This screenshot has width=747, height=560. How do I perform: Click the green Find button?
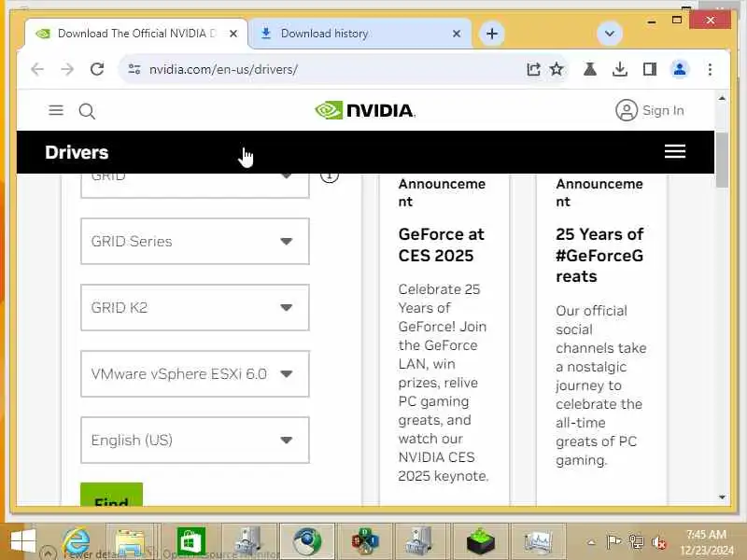[x=111, y=495]
